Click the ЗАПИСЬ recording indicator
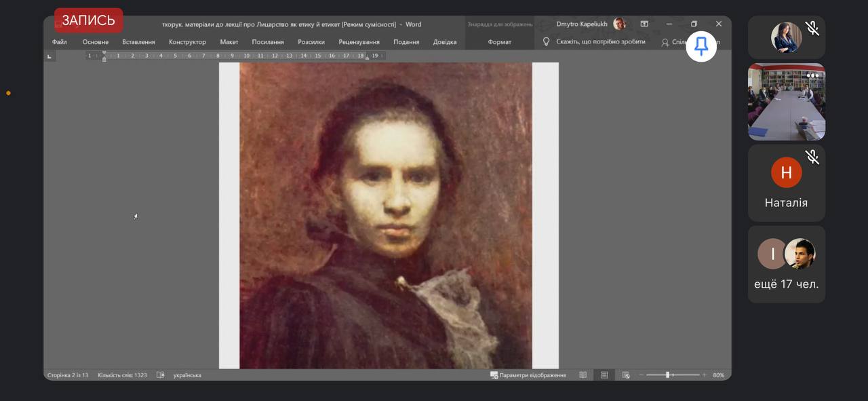The image size is (868, 401). click(x=89, y=20)
